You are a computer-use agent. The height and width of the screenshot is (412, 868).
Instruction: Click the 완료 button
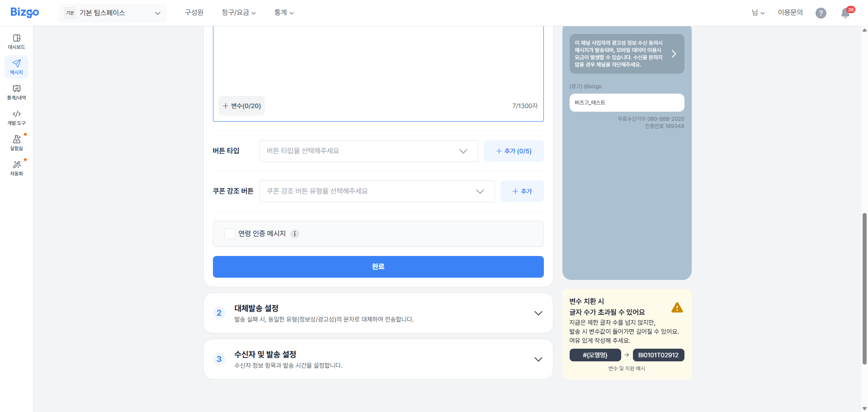pos(378,267)
